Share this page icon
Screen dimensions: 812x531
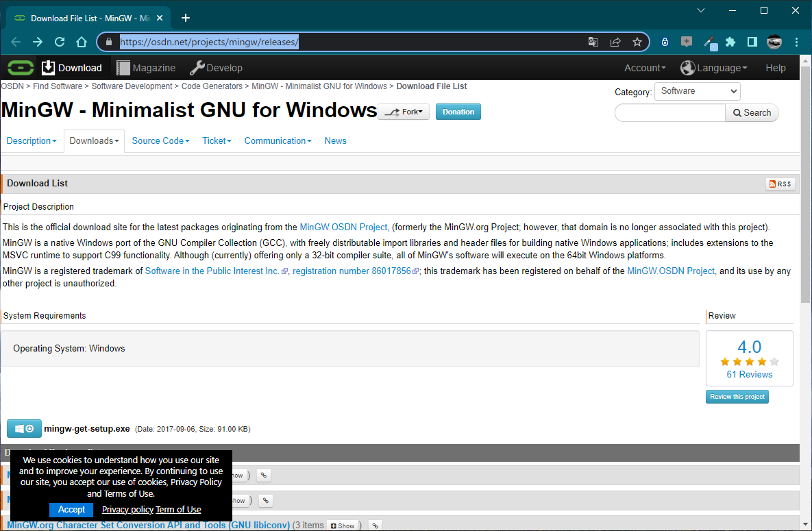pos(615,42)
